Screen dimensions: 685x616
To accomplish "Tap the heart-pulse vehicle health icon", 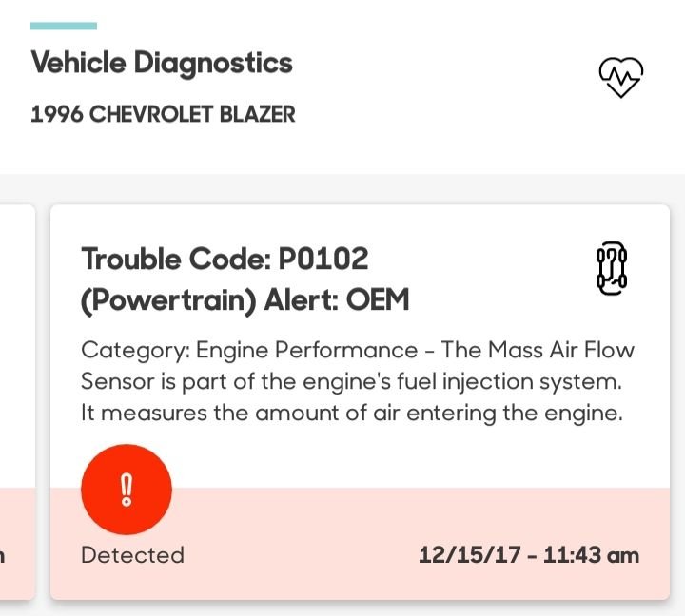I will coord(620,77).
